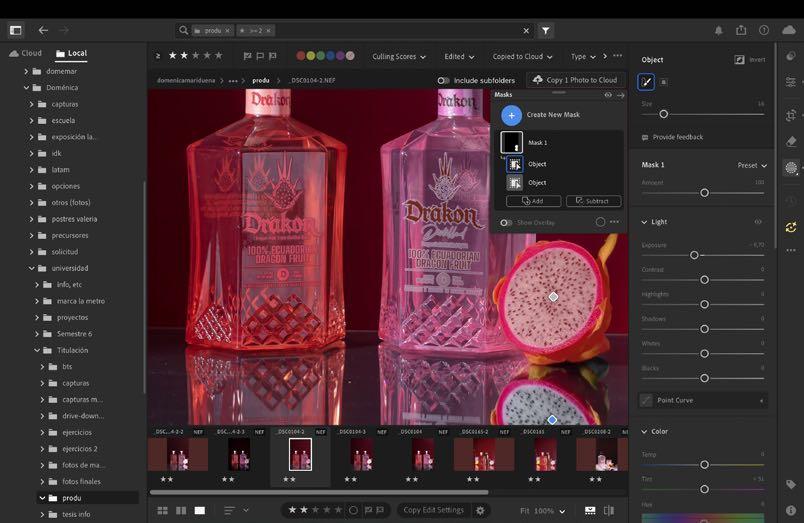
Task: Filter by unflagged flag in filter bar
Action: (x=260, y=56)
